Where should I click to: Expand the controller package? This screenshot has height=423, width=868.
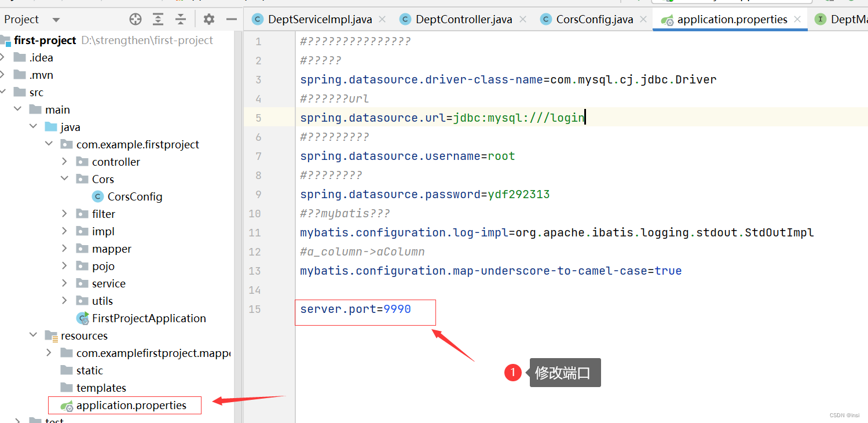64,161
